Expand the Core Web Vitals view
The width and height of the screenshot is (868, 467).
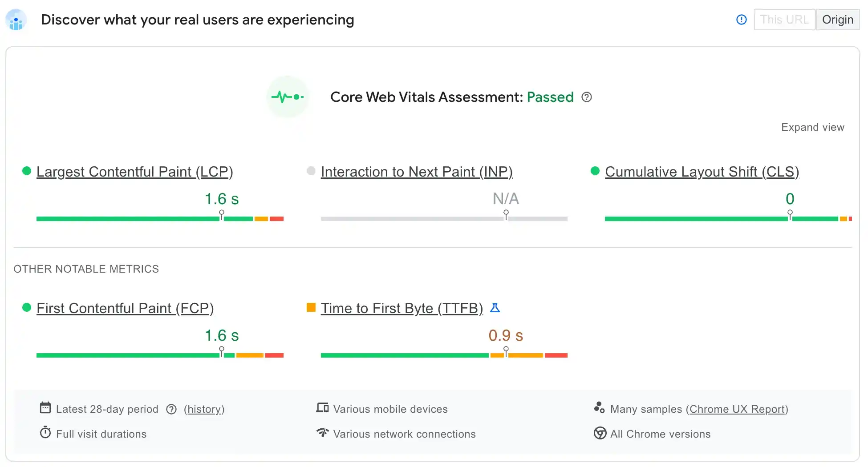[x=812, y=127]
